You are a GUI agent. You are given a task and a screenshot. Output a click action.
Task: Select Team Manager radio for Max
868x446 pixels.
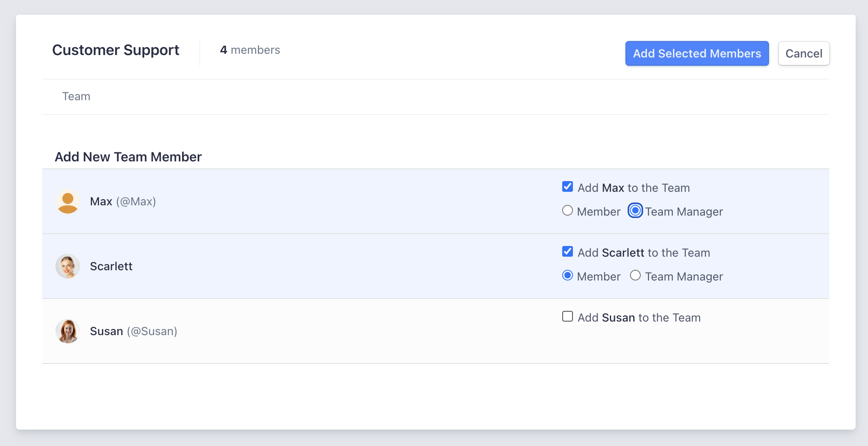tap(635, 211)
